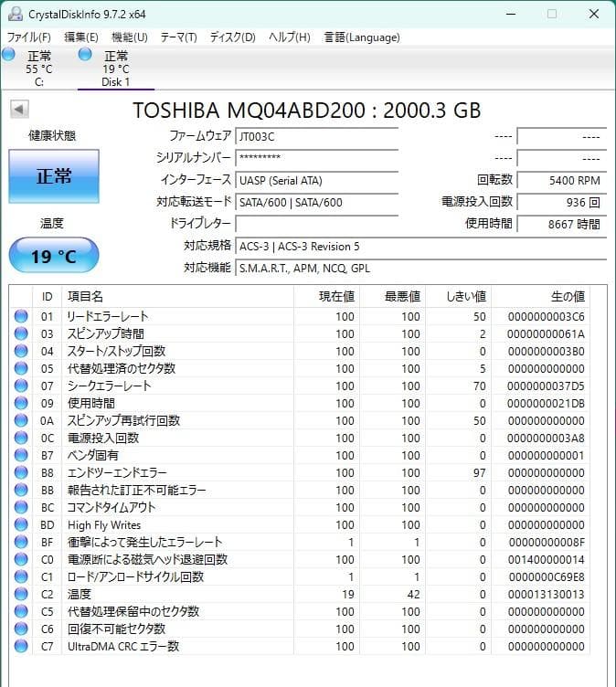Click the しきい値 column header

pos(459,297)
